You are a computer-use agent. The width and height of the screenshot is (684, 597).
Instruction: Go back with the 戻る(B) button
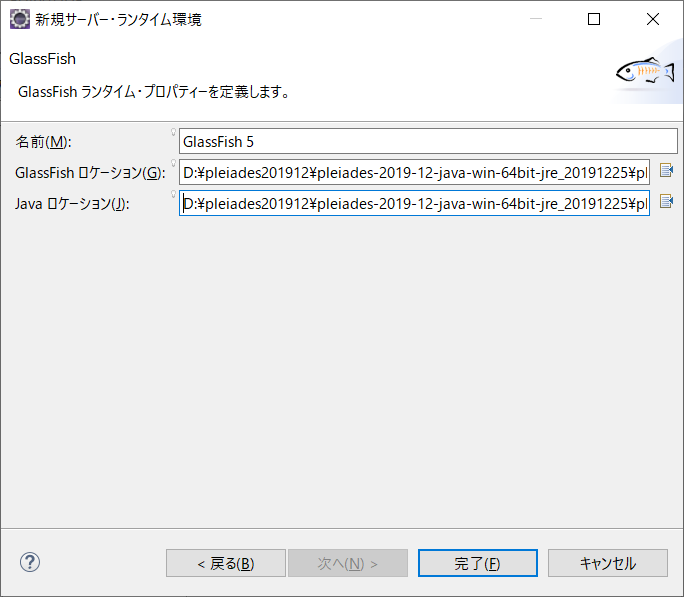(226, 563)
